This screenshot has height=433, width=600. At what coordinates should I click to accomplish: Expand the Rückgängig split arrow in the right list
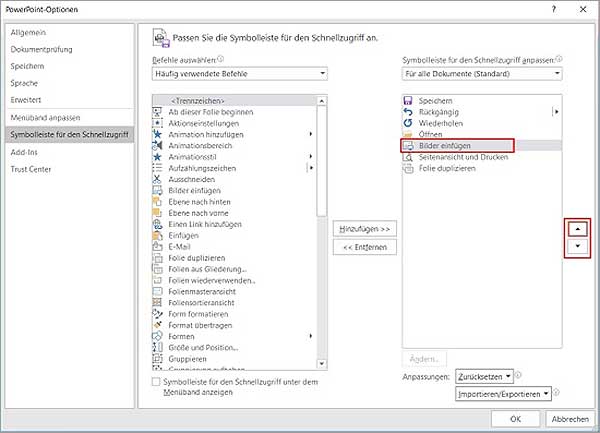pos(556,112)
